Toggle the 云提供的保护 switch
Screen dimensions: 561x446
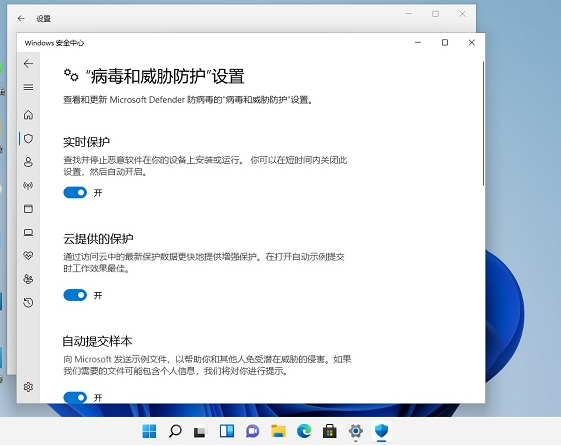point(75,295)
